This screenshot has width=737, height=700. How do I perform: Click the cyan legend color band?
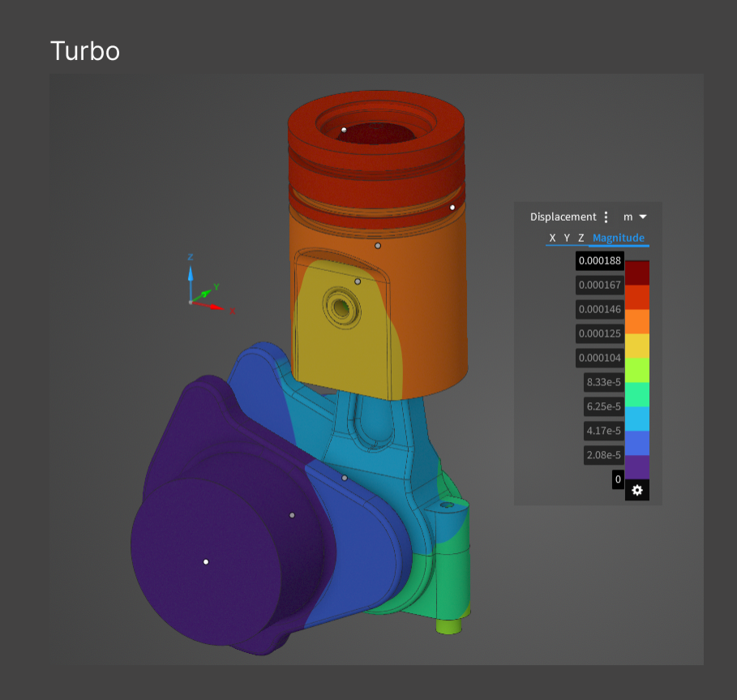[x=637, y=419]
